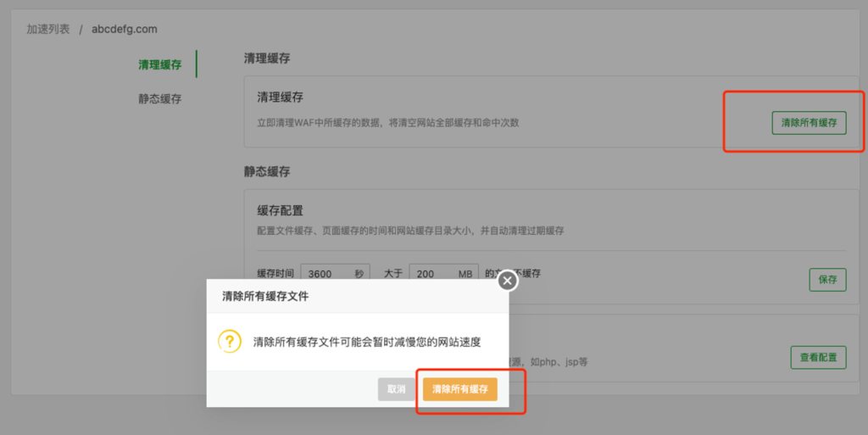The height and width of the screenshot is (435, 868).
Task: Click the 清除所有缓存文件 dialog title
Action: 265,296
